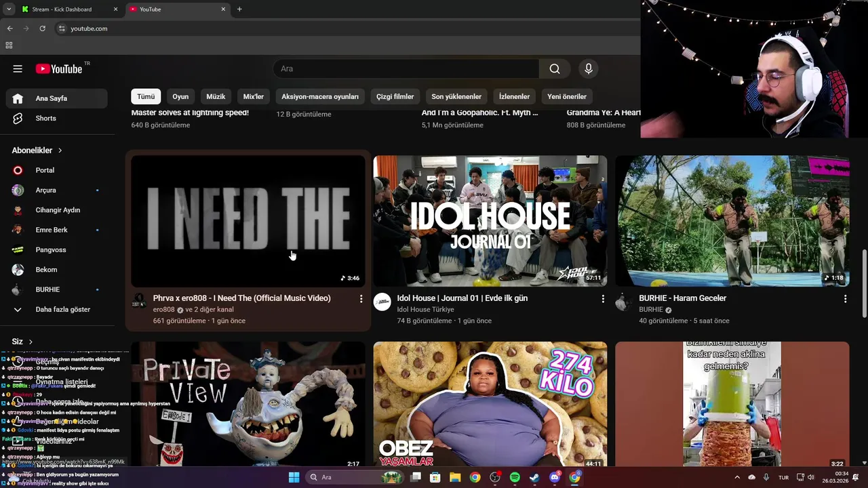Select Yeni öneriler filter chip

click(567, 96)
